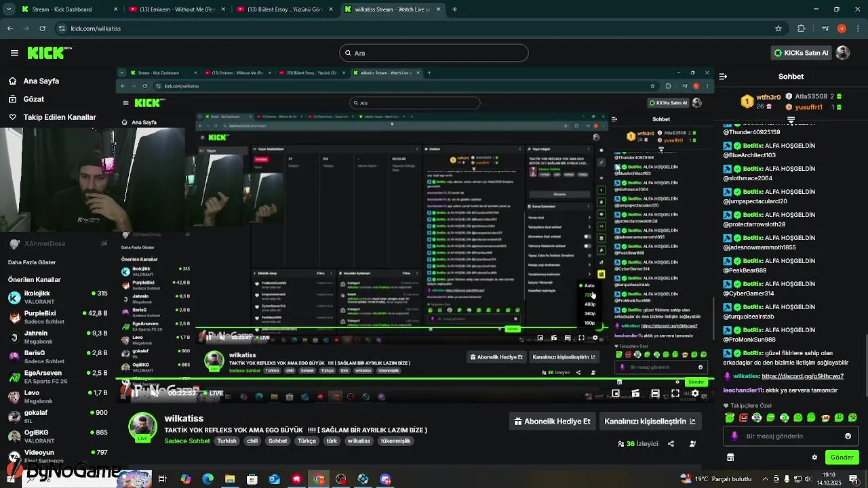Click the Ara search field

434,53
